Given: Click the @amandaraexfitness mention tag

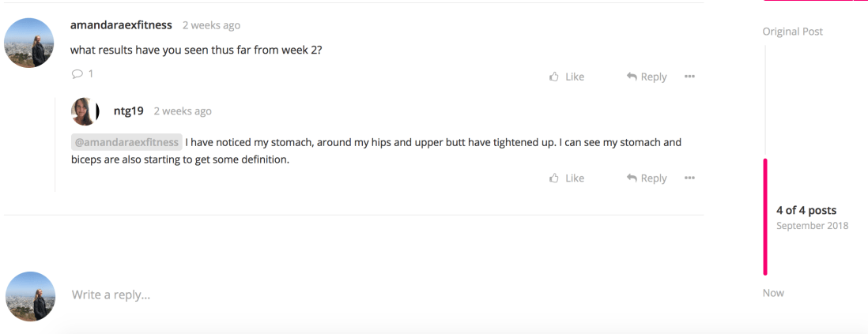Looking at the screenshot, I should pyautogui.click(x=126, y=143).
